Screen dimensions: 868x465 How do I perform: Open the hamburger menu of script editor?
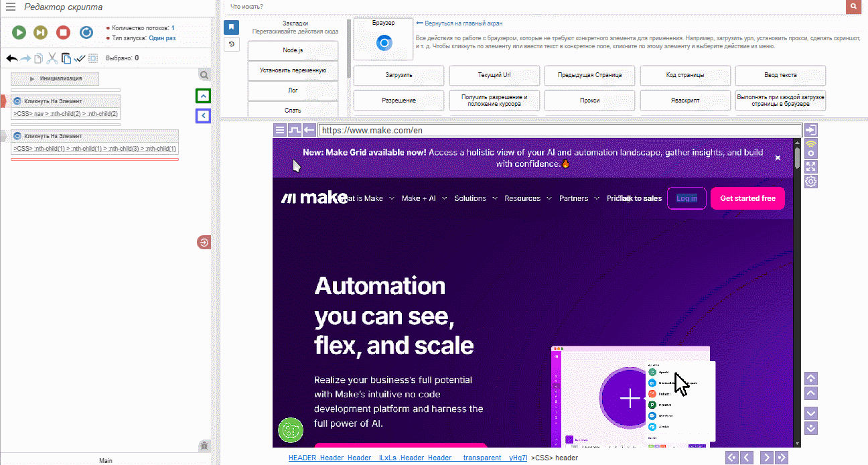point(11,7)
